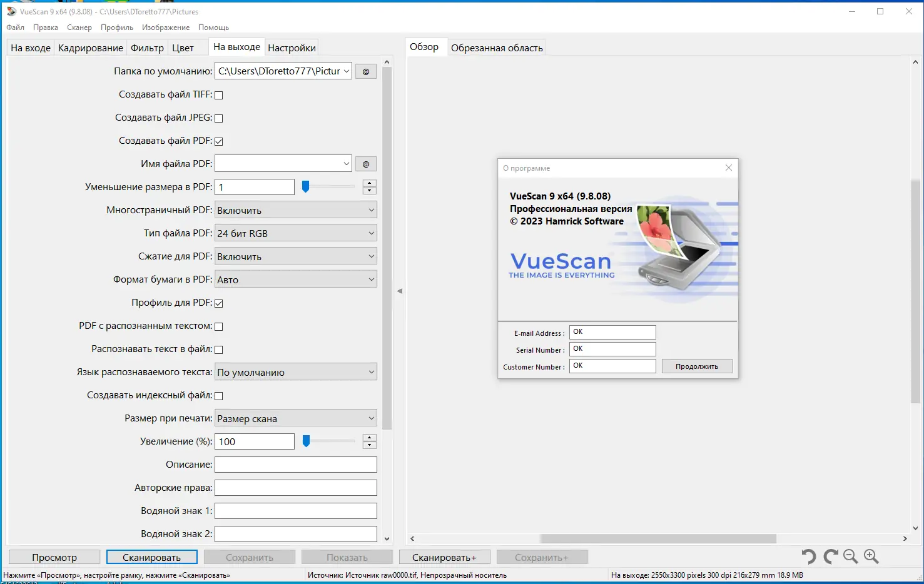Enable the Создавать файл TIFF checkbox
This screenshot has width=924, height=584.
(x=218, y=94)
